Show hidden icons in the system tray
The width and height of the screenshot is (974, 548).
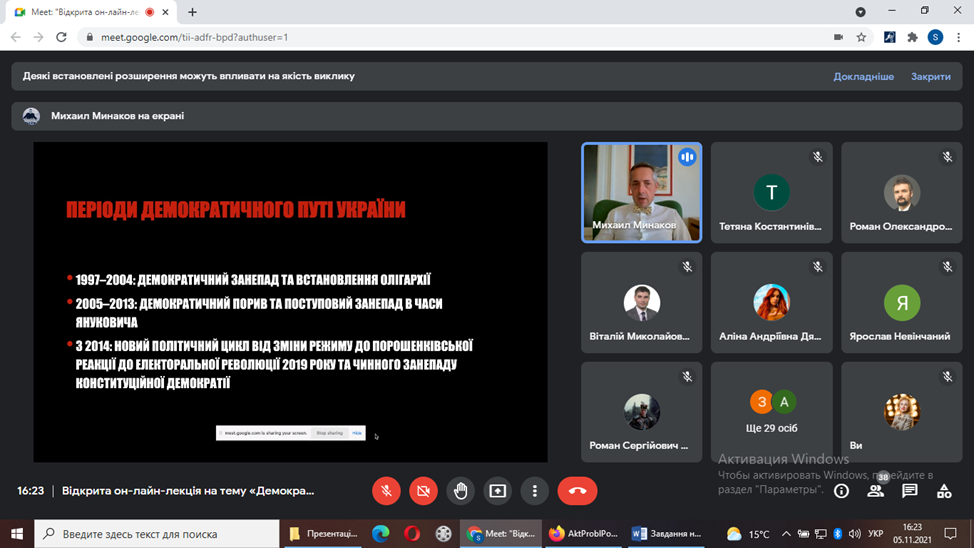click(x=786, y=534)
